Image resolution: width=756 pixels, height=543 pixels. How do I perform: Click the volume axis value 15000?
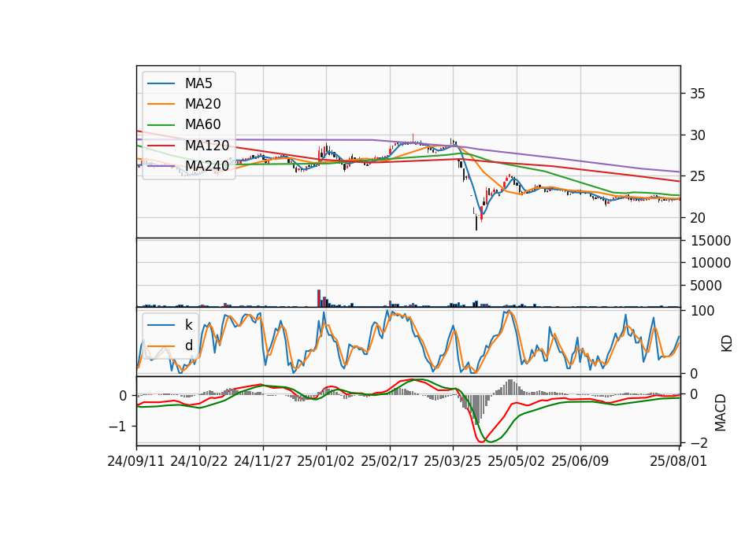pyautogui.click(x=710, y=241)
